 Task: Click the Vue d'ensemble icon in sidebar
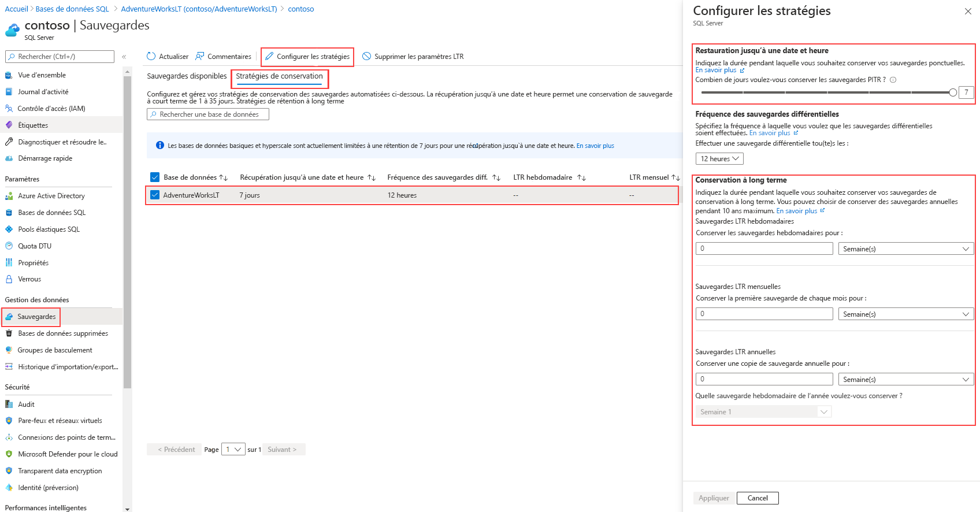point(9,75)
